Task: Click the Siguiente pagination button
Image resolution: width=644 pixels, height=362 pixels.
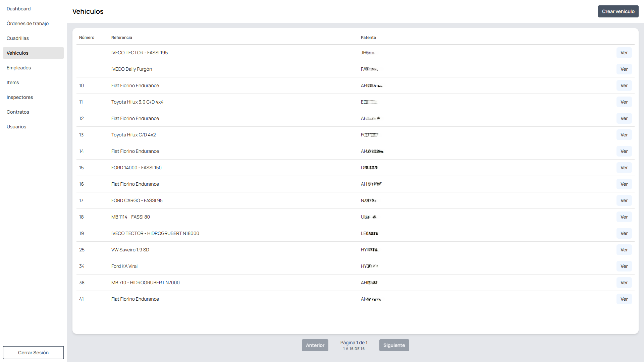Action: 394,345
